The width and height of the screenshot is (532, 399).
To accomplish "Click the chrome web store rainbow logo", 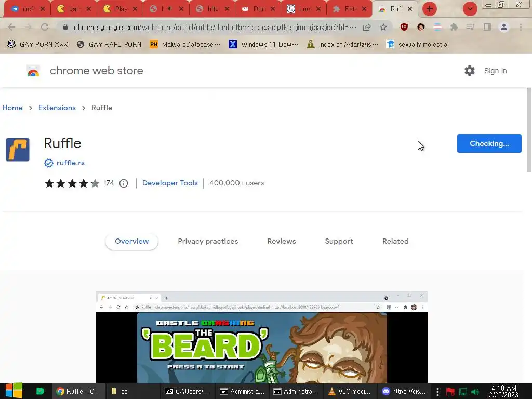I will (33, 71).
